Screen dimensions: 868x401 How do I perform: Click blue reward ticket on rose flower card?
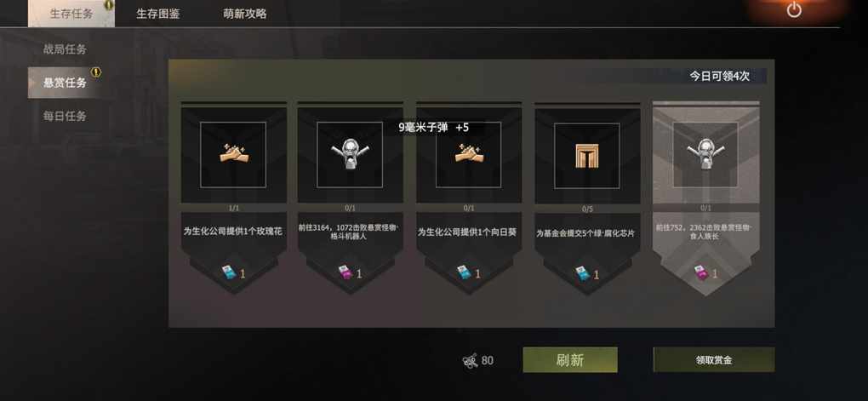229,273
